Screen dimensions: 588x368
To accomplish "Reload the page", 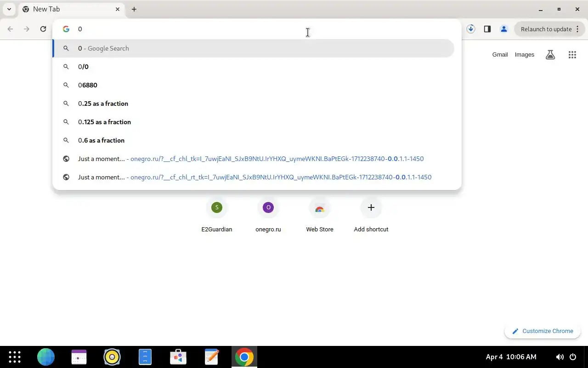I will (43, 29).
